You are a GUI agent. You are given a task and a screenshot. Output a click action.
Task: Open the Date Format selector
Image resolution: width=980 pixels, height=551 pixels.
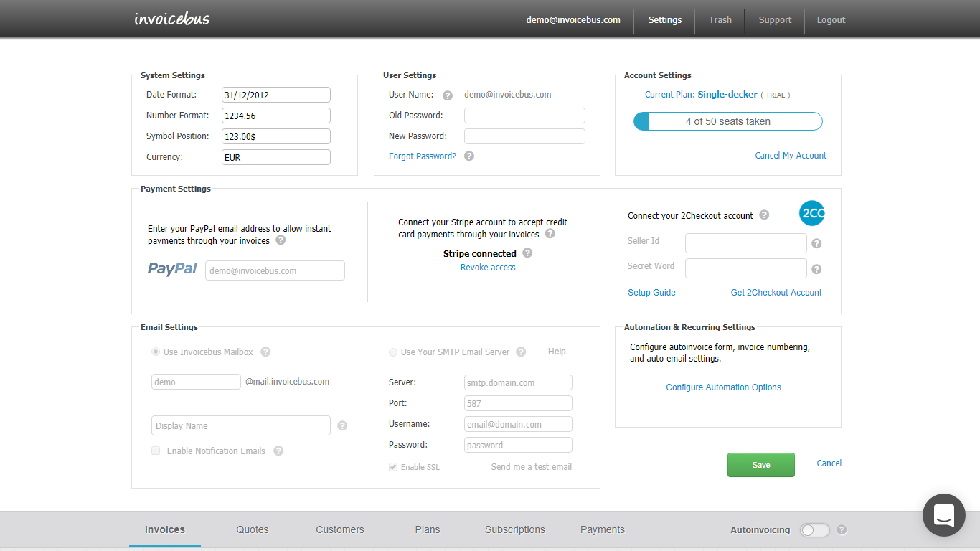[x=275, y=94]
